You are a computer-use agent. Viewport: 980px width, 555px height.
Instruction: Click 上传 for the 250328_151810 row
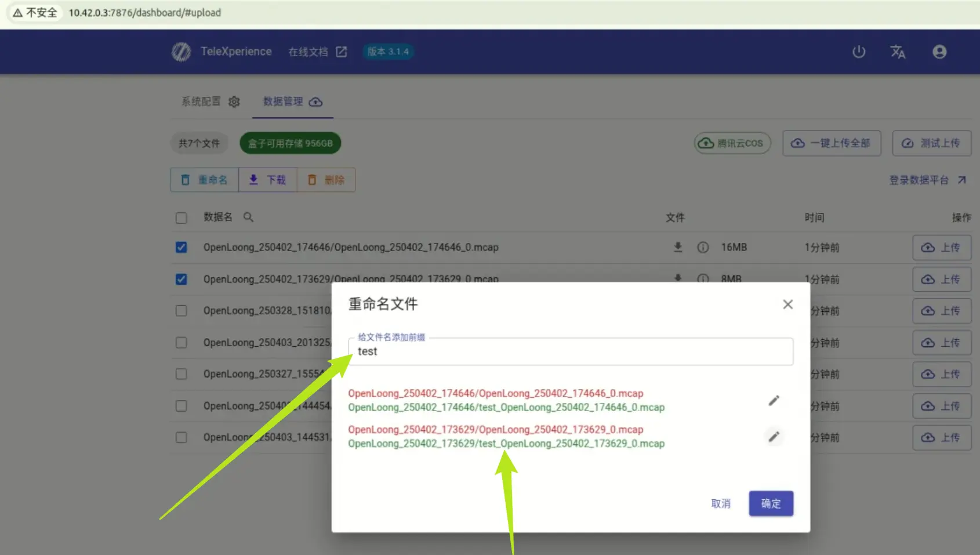(942, 310)
